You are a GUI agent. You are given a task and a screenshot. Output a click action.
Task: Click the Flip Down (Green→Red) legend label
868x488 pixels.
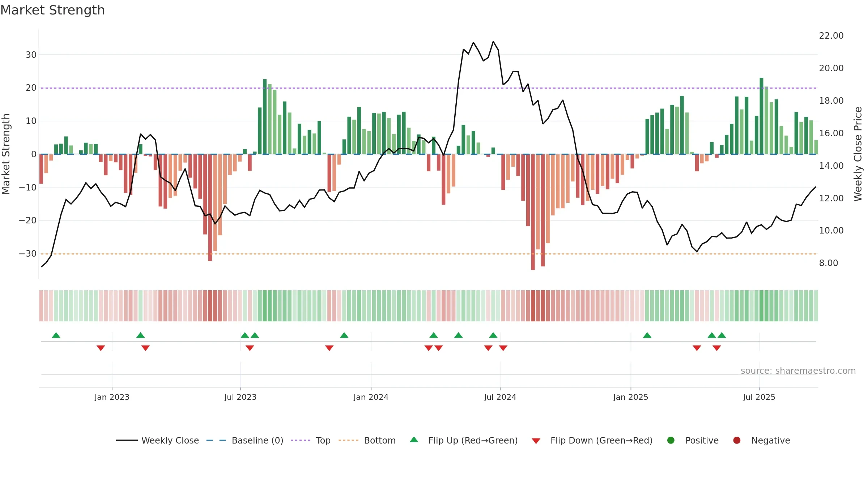coord(601,440)
